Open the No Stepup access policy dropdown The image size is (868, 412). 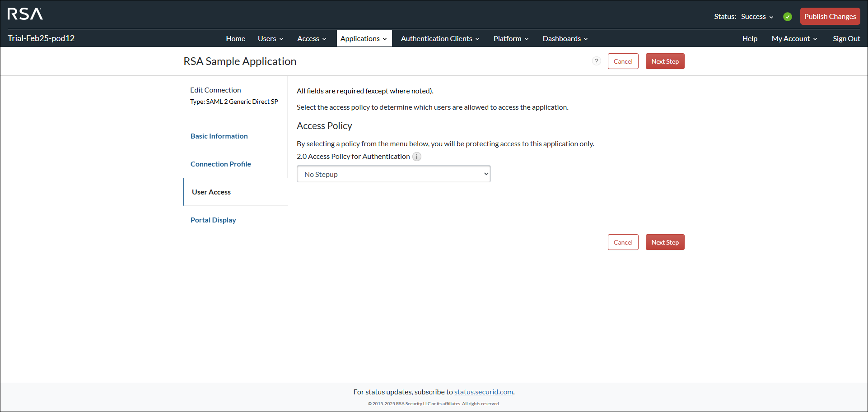(x=393, y=174)
